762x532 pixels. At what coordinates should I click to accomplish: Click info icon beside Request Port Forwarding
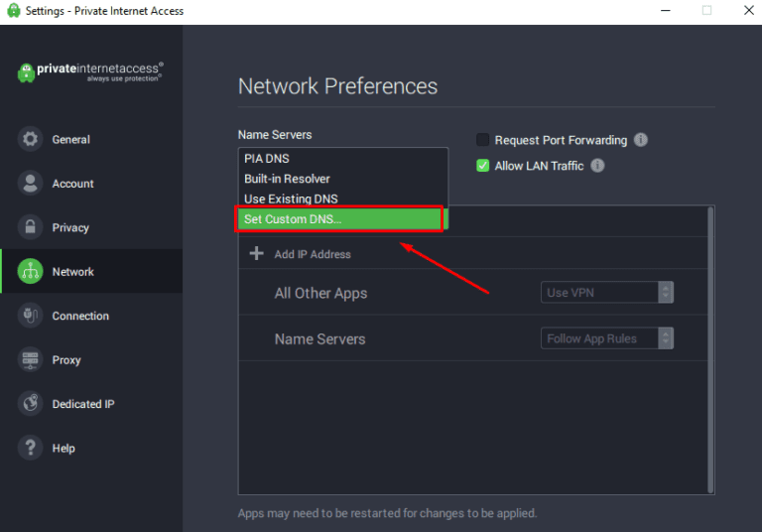coord(641,140)
